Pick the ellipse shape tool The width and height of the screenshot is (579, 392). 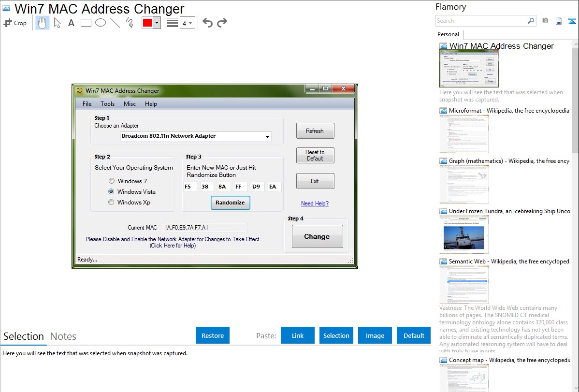(x=101, y=23)
